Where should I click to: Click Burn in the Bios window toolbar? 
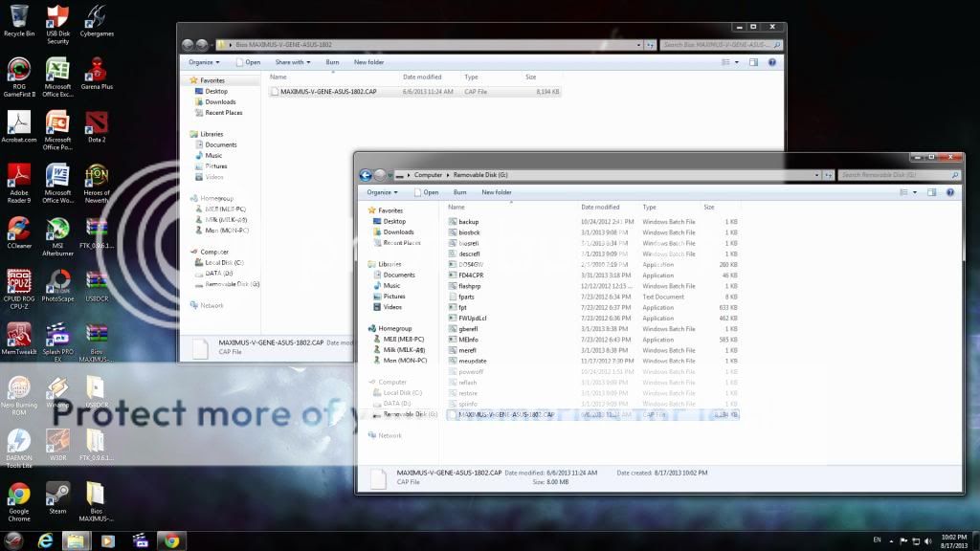(x=332, y=62)
